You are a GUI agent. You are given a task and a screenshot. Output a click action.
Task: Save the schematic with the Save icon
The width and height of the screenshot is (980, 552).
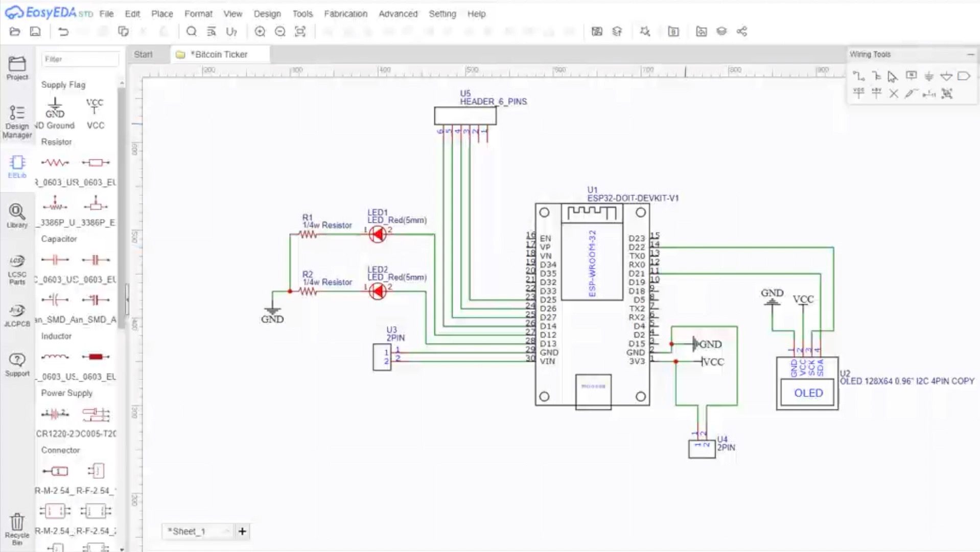35,32
